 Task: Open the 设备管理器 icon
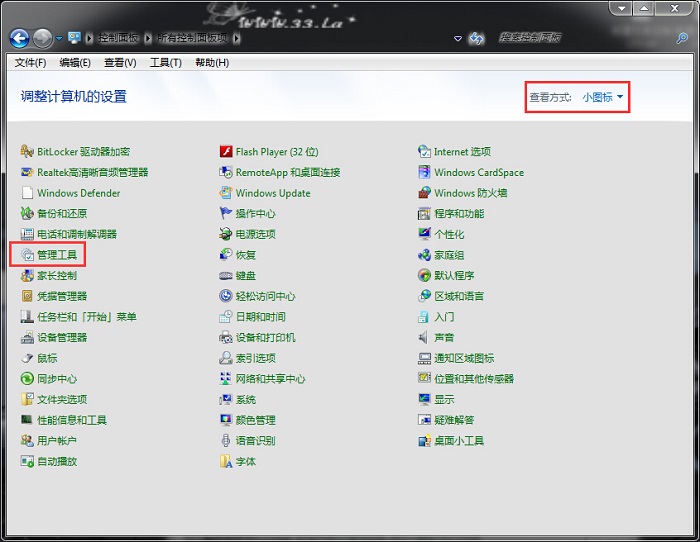coord(27,338)
